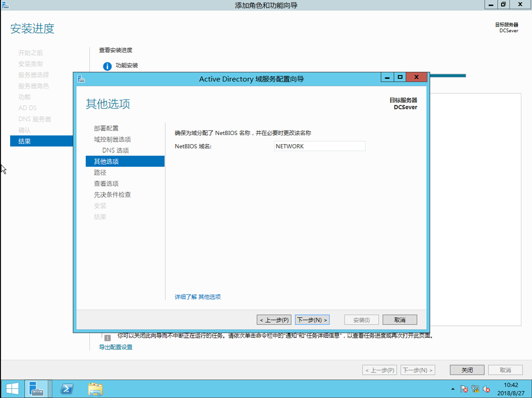Image resolution: width=532 pixels, height=398 pixels.
Task: Restore down the 添加角色和功能向导 window
Action: 504,5
